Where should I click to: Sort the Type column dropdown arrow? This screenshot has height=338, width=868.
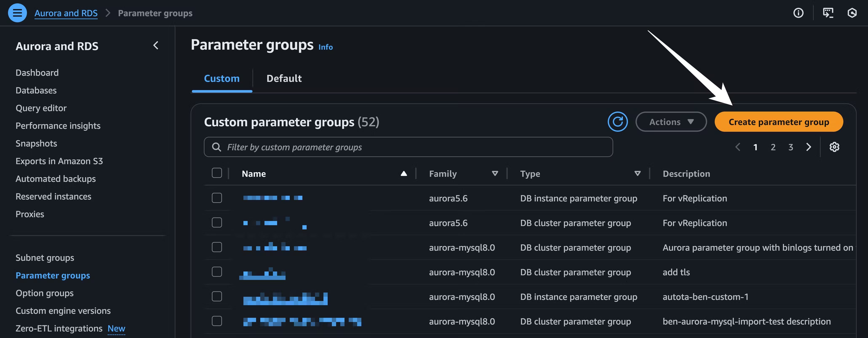pyautogui.click(x=637, y=174)
